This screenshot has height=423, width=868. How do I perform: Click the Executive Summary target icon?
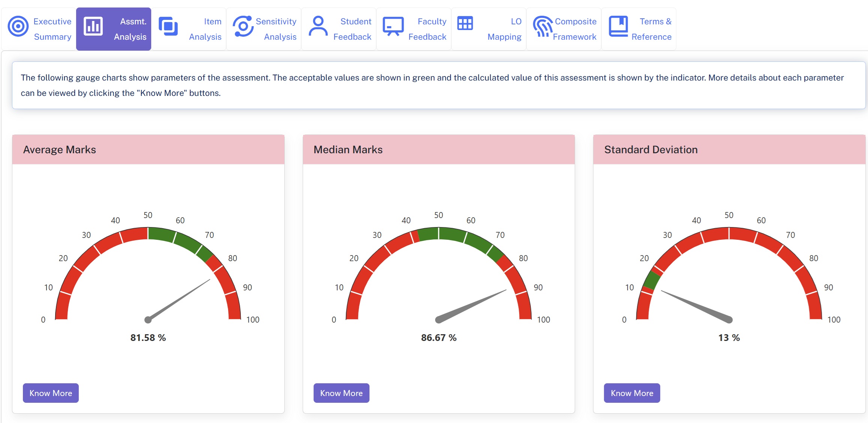tap(18, 26)
